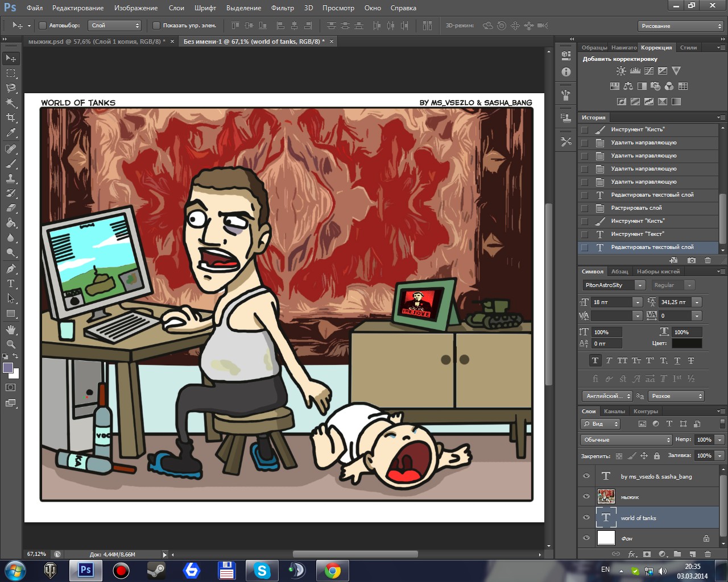Delete layer using trash icon in Layers panel
The height and width of the screenshot is (582, 728).
click(x=708, y=554)
